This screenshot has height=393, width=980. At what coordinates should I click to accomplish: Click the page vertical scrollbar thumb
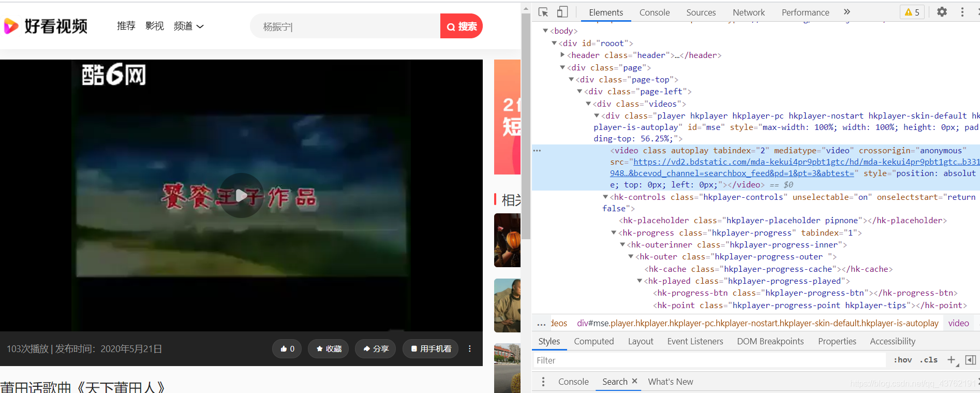526,126
